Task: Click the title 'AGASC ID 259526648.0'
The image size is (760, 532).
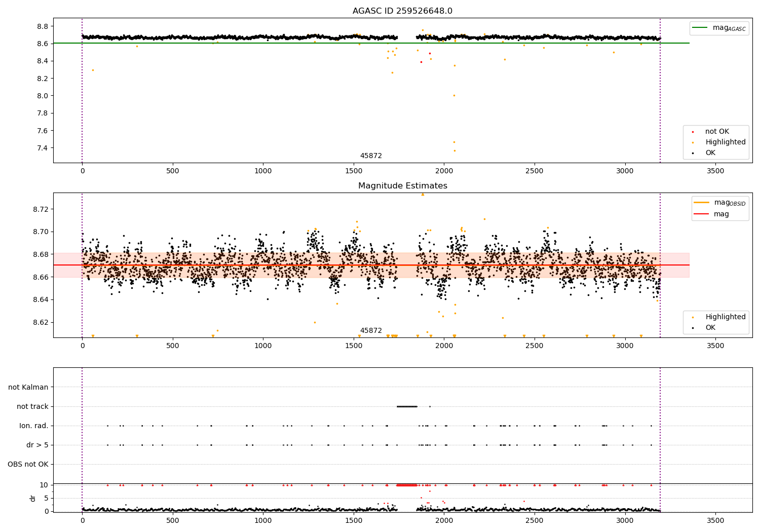Action: coord(402,11)
